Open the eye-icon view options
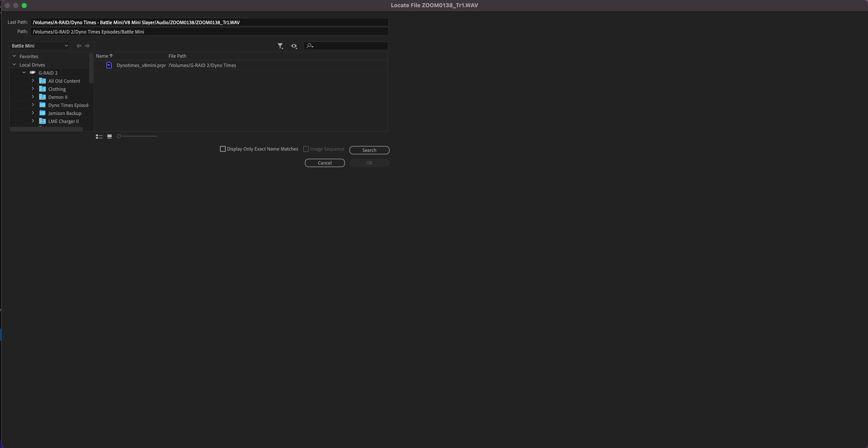 (x=294, y=46)
